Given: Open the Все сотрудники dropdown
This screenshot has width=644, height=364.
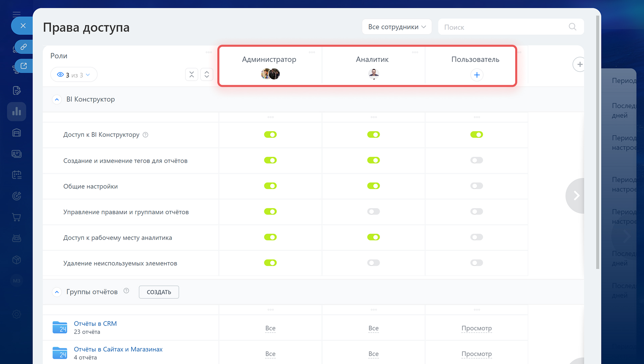Looking at the screenshot, I should click(396, 27).
